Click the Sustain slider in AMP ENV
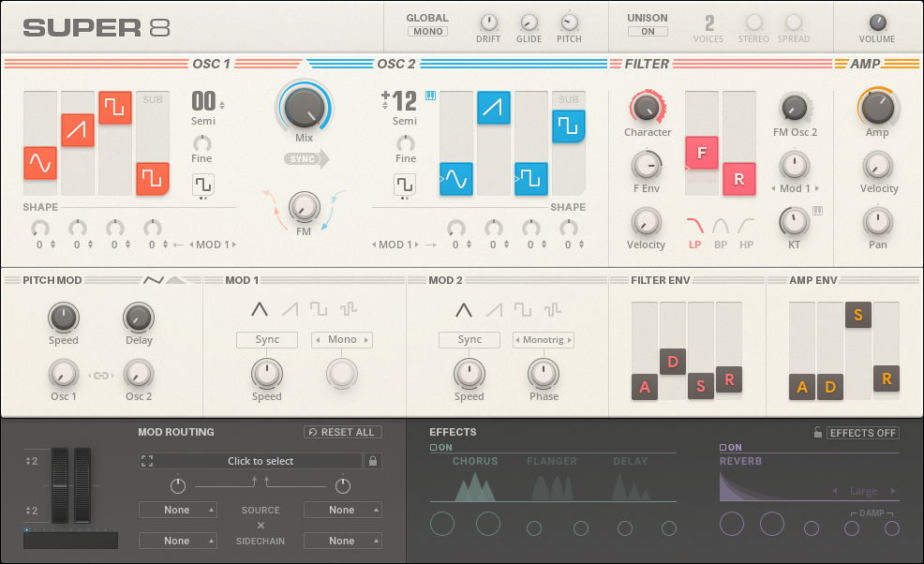This screenshot has width=924, height=564. (858, 316)
